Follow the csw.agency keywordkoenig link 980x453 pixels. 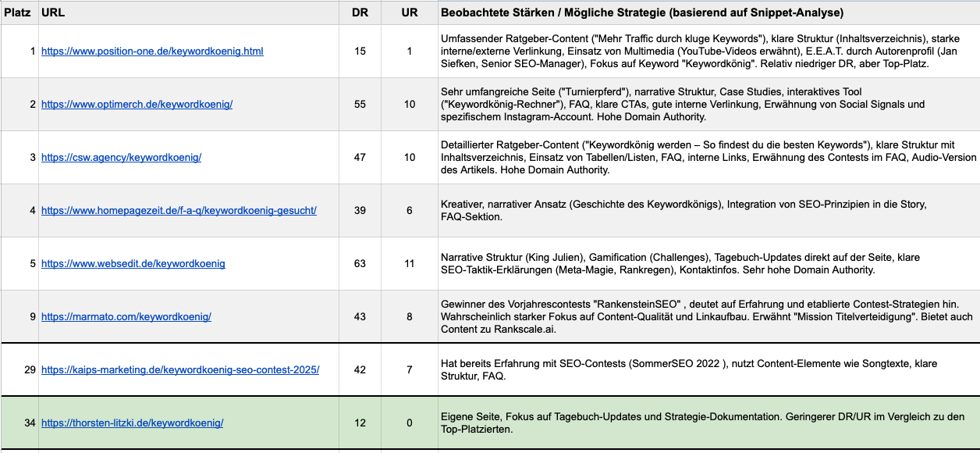pos(121,158)
